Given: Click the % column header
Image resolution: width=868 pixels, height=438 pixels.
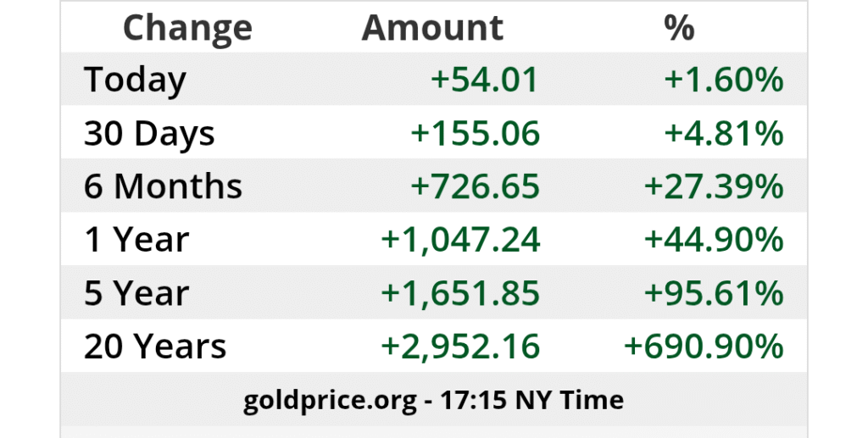Looking at the screenshot, I should (679, 28).
